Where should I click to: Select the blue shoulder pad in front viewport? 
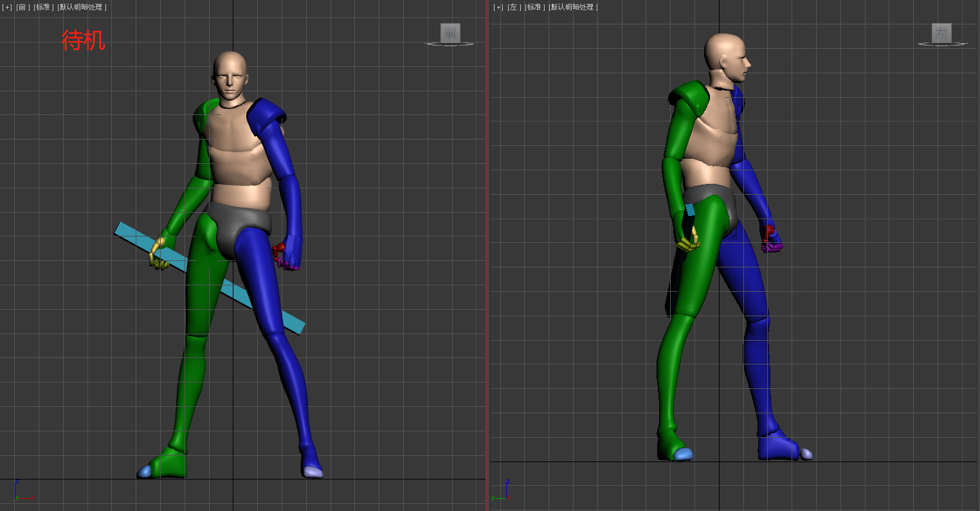click(265, 116)
